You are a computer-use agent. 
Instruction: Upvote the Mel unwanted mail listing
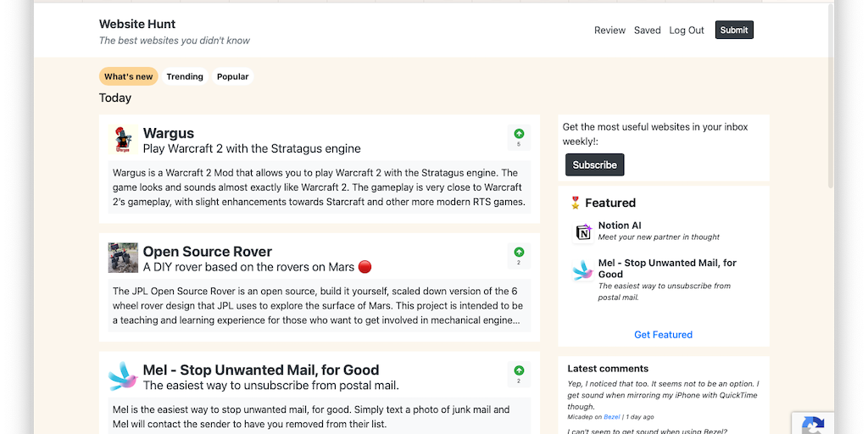coord(519,373)
